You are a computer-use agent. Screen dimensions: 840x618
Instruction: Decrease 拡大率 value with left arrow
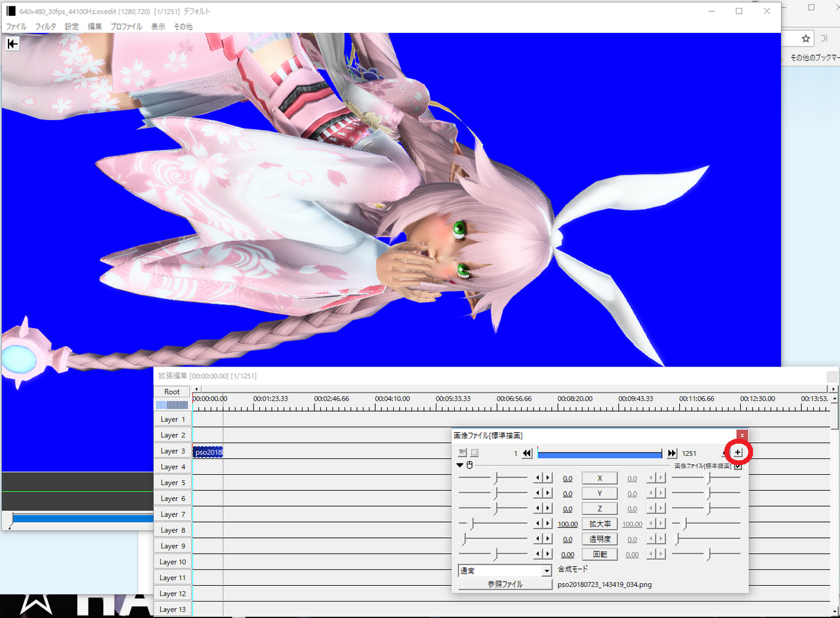(538, 523)
